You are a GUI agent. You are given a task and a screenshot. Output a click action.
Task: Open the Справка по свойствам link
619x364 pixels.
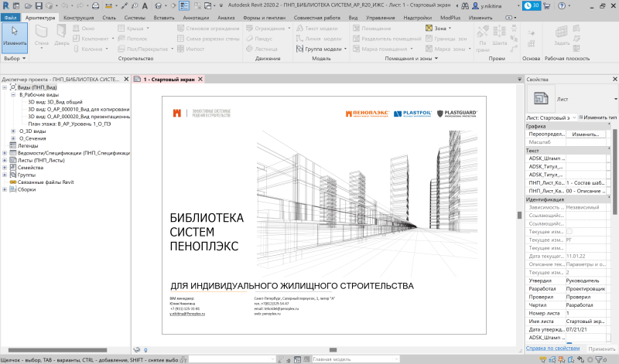click(552, 349)
